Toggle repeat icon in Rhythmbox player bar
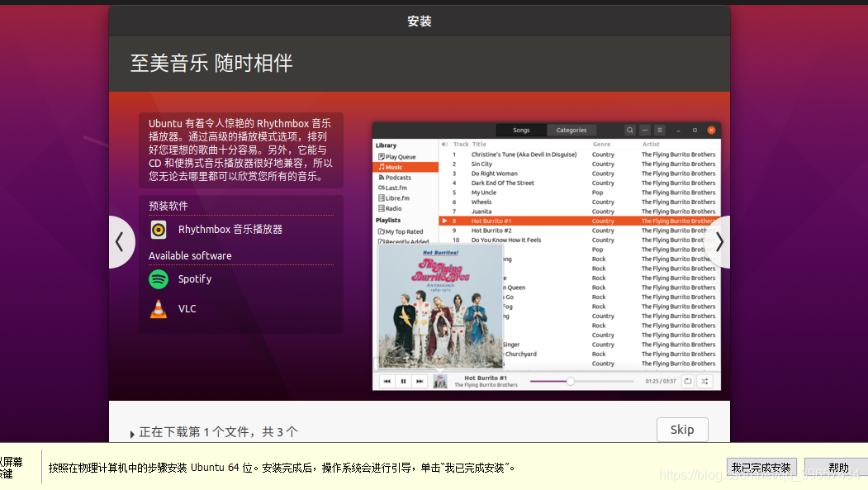868x490 pixels. pos(687,381)
